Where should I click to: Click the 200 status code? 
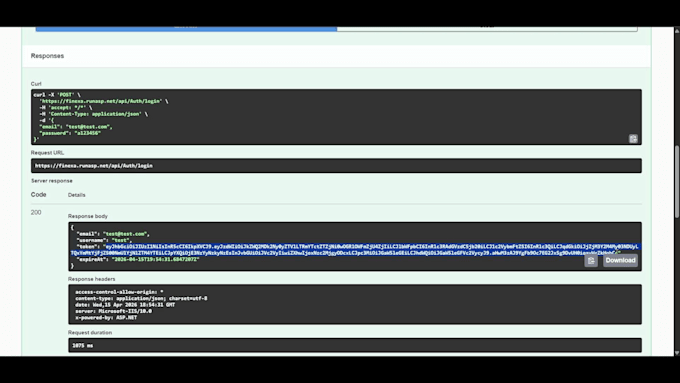(x=36, y=213)
